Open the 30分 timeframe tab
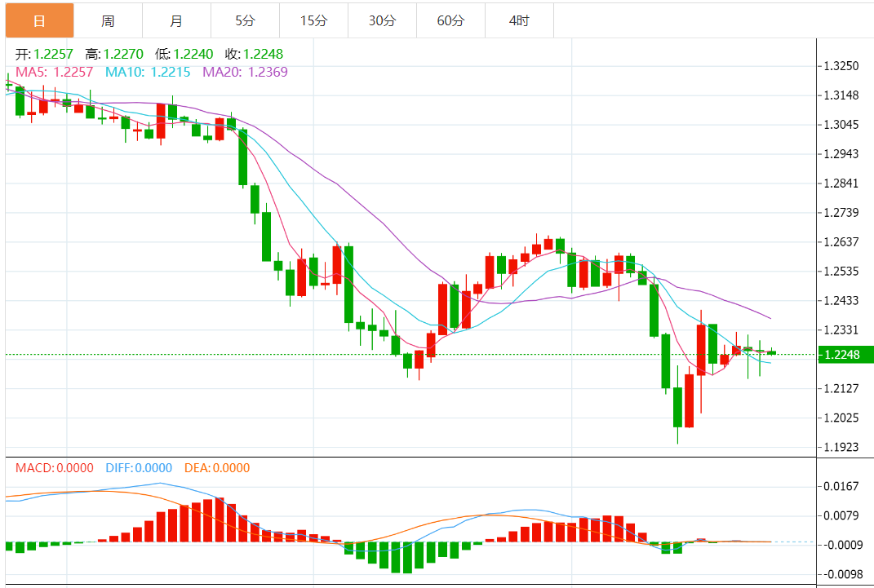This screenshot has width=874, height=588. pos(383,20)
